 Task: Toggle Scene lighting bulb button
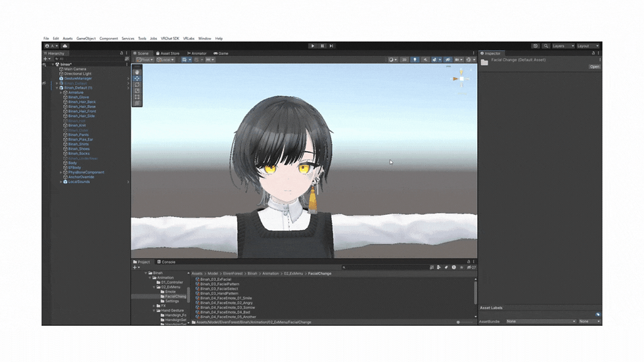coord(415,60)
